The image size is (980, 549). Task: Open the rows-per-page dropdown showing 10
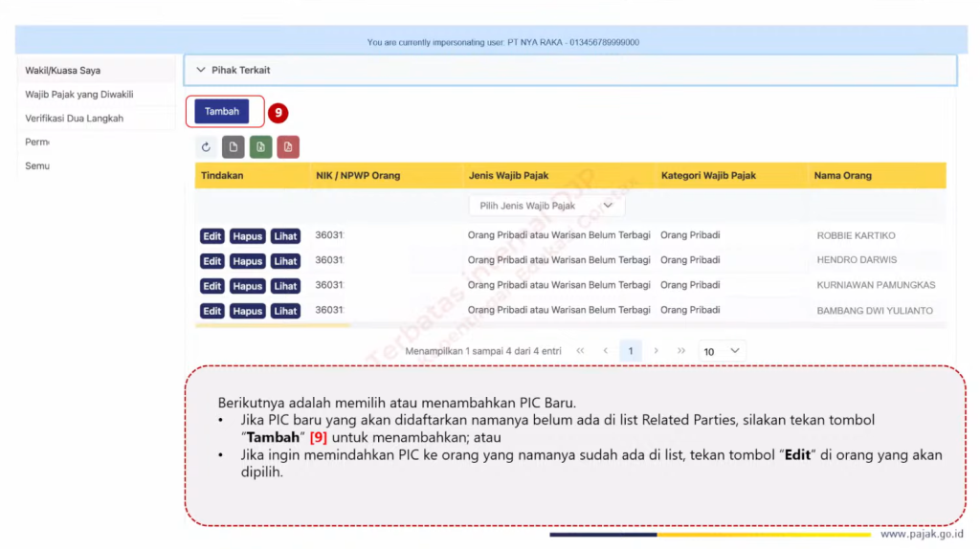(x=722, y=351)
